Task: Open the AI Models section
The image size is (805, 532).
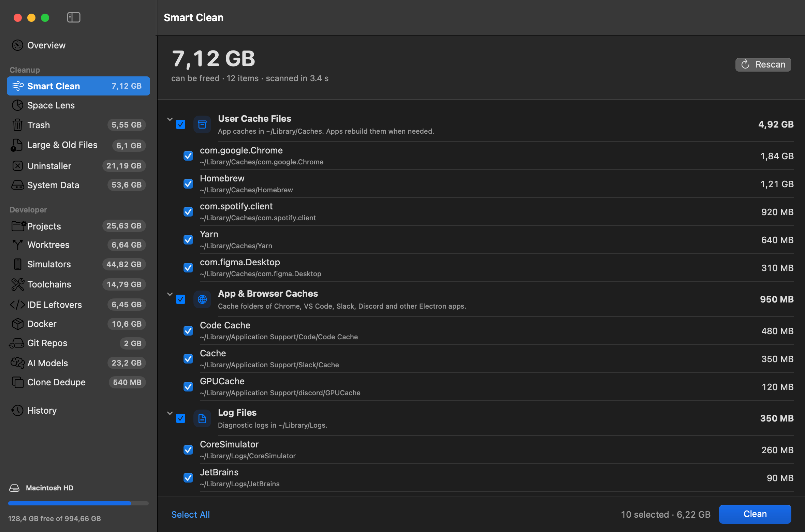Action: pyautogui.click(x=78, y=363)
